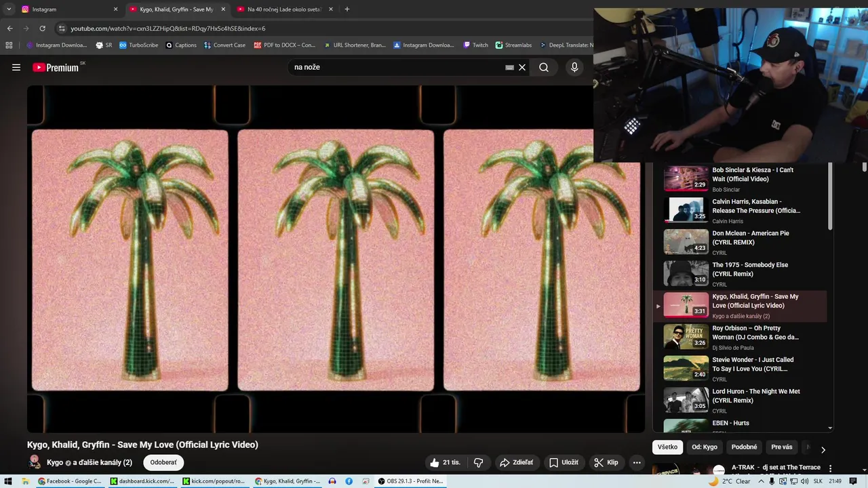Open the on-screen keyboard in search box
868x488 pixels.
pyautogui.click(x=509, y=67)
